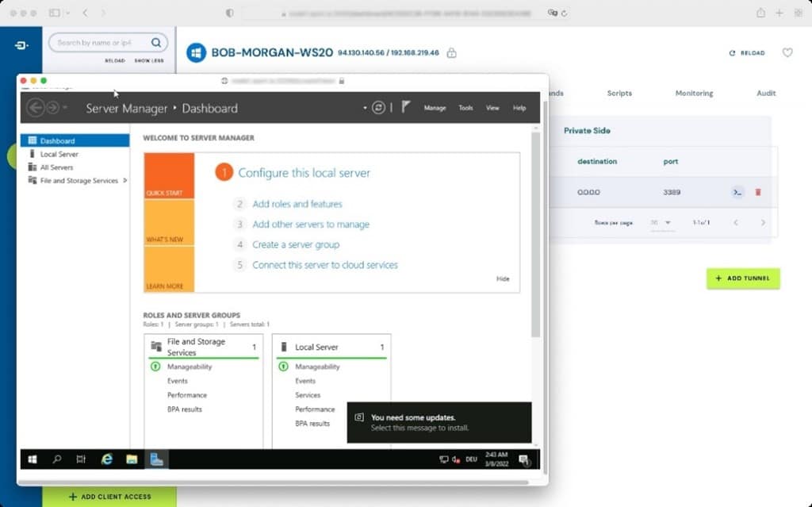Click the heart favorite icon
The width and height of the screenshot is (812, 507).
click(x=787, y=52)
